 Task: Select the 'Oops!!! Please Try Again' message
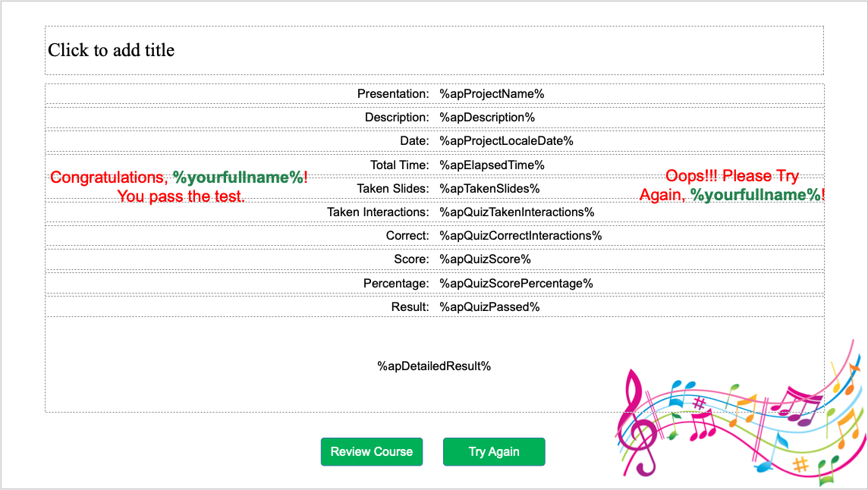click(x=731, y=186)
